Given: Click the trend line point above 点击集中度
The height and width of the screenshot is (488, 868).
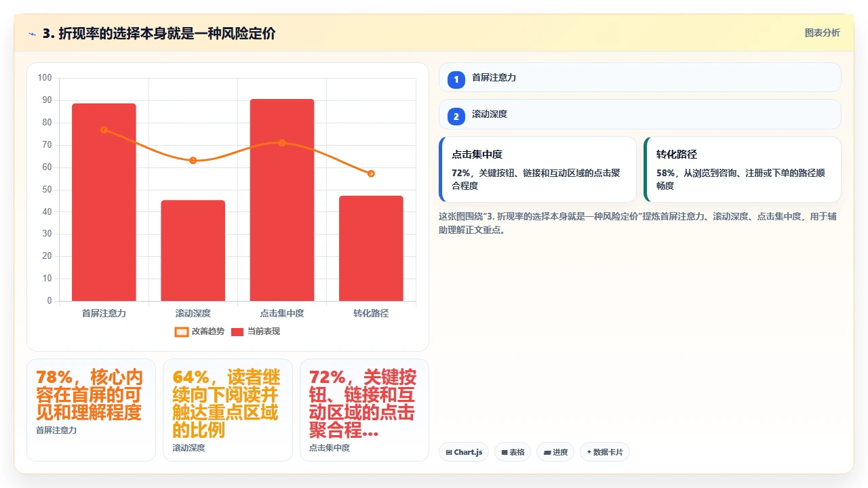Looking at the screenshot, I should coord(282,143).
